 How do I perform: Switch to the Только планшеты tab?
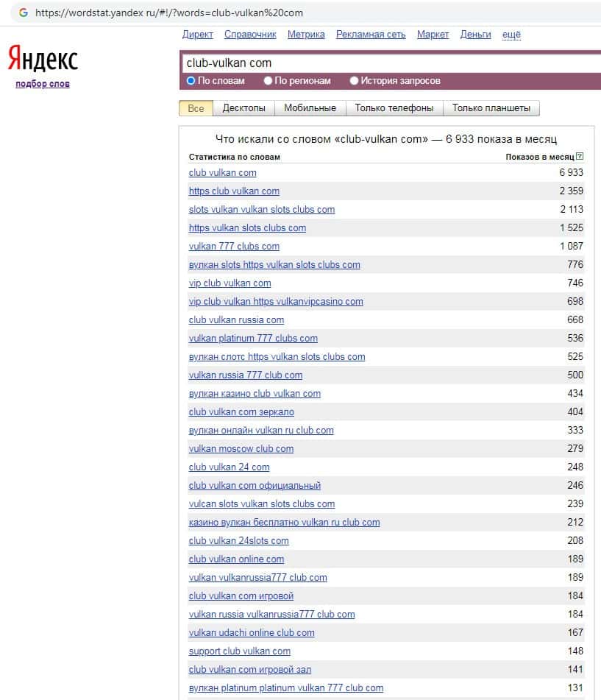(491, 108)
